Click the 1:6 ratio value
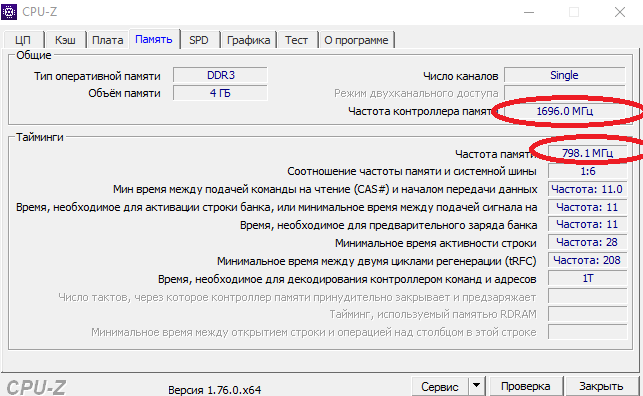The width and height of the screenshot is (643, 396). [588, 171]
